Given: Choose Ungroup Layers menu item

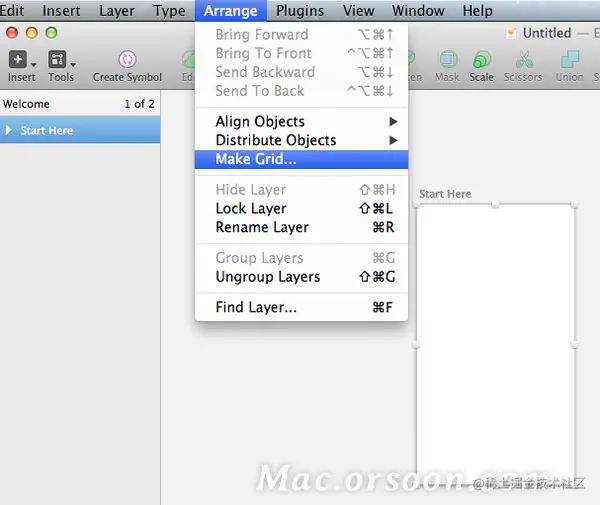Looking at the screenshot, I should (x=301, y=277).
